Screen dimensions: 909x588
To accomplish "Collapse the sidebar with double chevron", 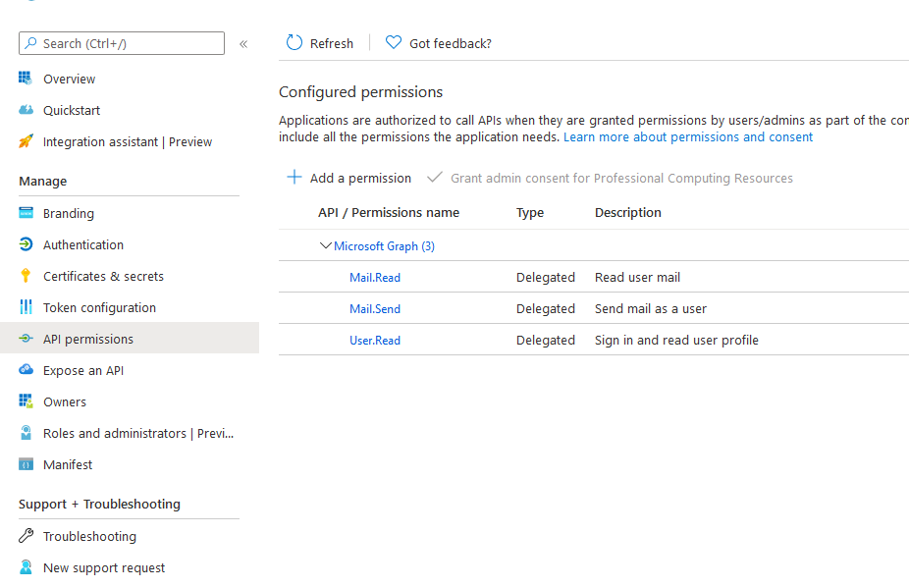I will tap(243, 43).
